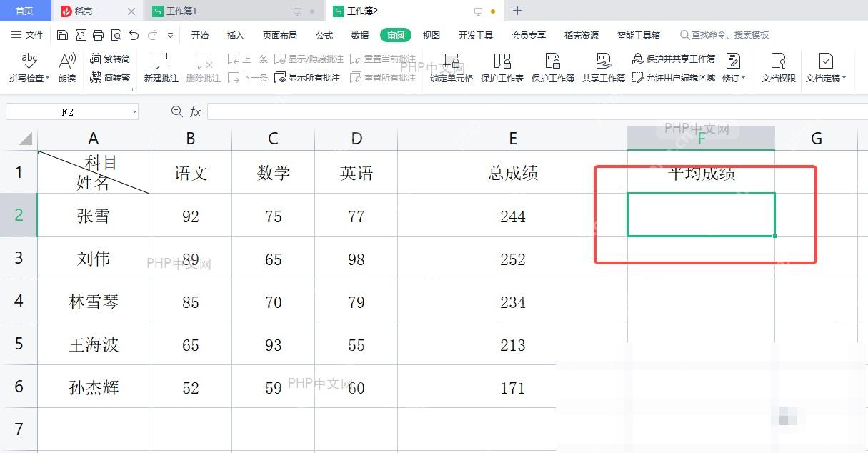Expand the 拼写检查 dropdown arrow
868x453 pixels.
(48, 78)
